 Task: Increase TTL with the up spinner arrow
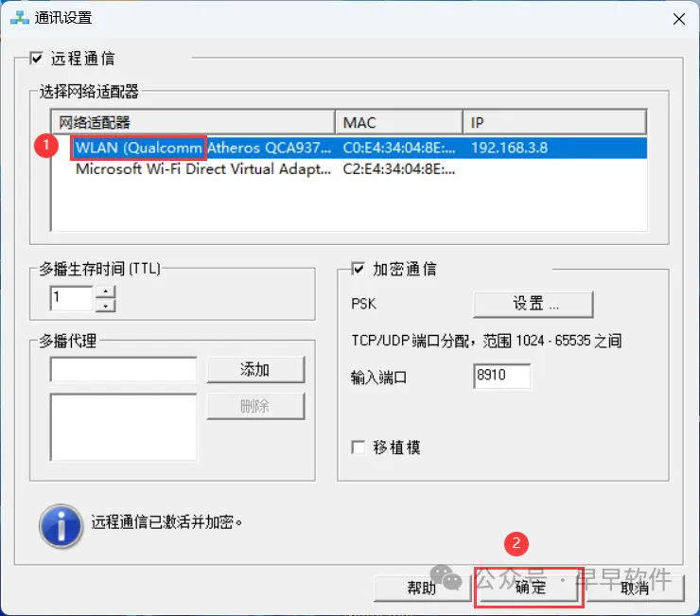(106, 291)
